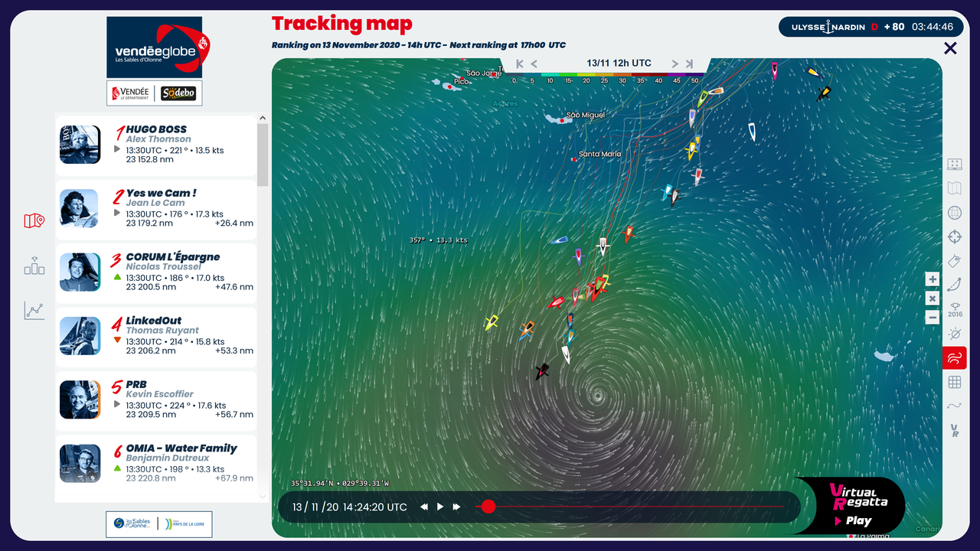This screenshot has width=980, height=551.
Task: Click the pink boat at map top
Action: click(774, 71)
